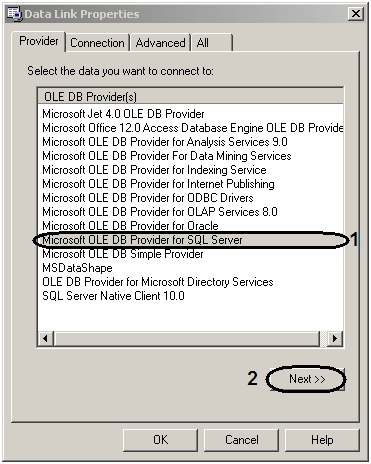This screenshot has width=371, height=464.
Task: Click the Data Link Properties title icon
Action: click(x=14, y=14)
